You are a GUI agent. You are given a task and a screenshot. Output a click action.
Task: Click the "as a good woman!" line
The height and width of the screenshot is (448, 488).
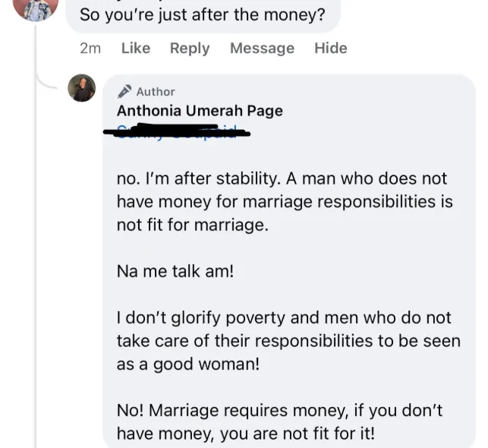[188, 364]
